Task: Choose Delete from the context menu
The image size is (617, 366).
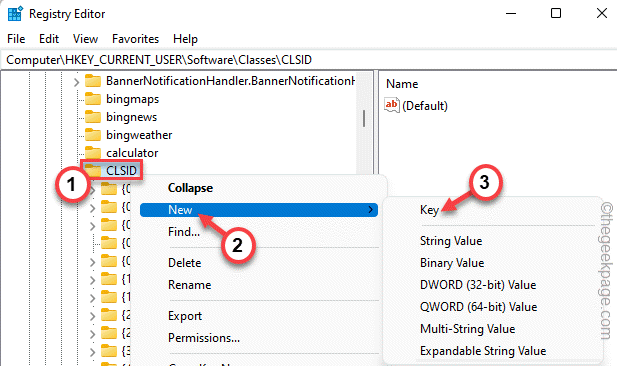Action: pyautogui.click(x=185, y=262)
